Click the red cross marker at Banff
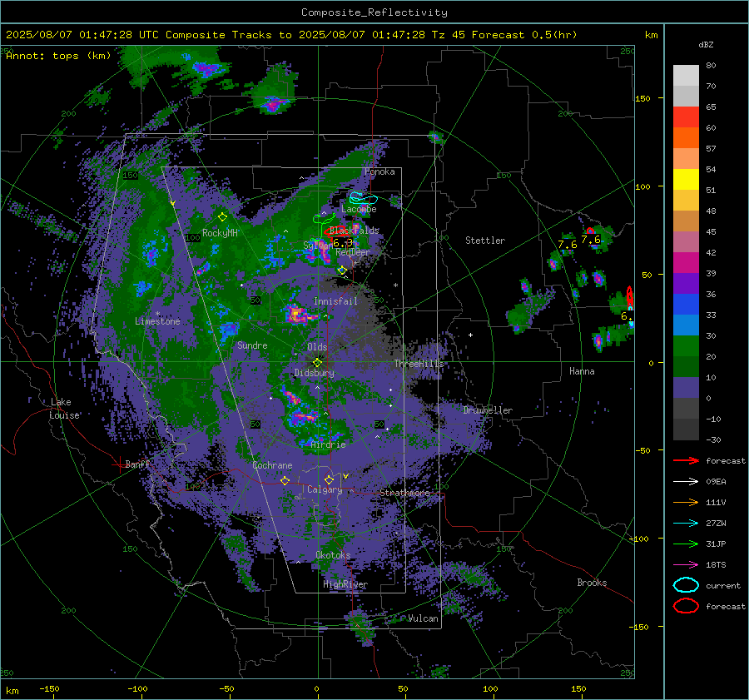 (119, 464)
